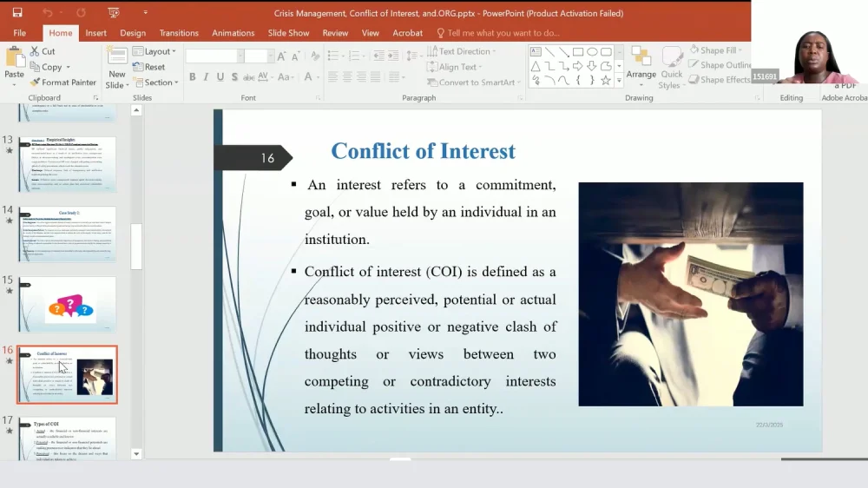This screenshot has width=868, height=488.
Task: Switch to the Transitions tab
Action: click(x=179, y=33)
